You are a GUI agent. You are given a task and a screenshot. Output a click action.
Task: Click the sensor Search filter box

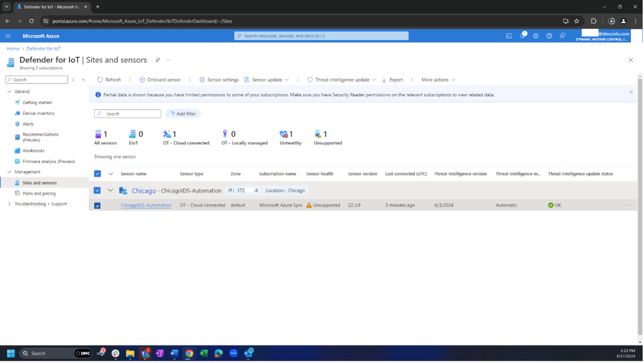[x=127, y=114]
